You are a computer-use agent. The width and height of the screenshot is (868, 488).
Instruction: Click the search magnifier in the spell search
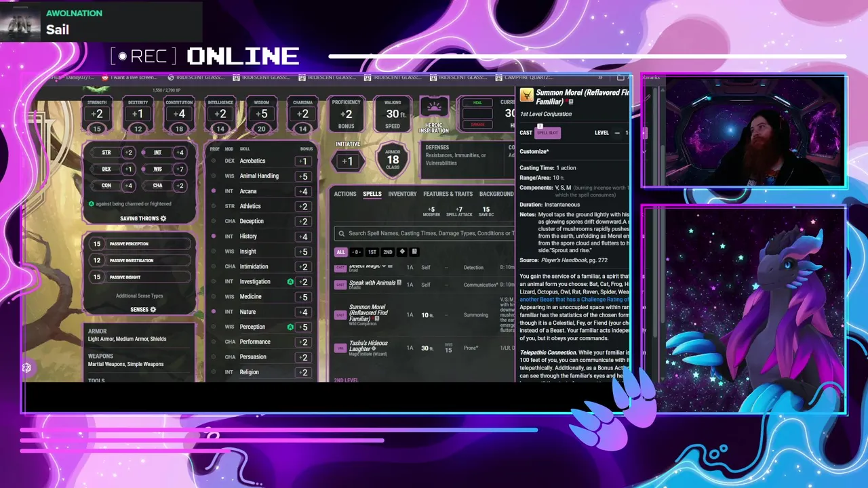click(x=341, y=233)
